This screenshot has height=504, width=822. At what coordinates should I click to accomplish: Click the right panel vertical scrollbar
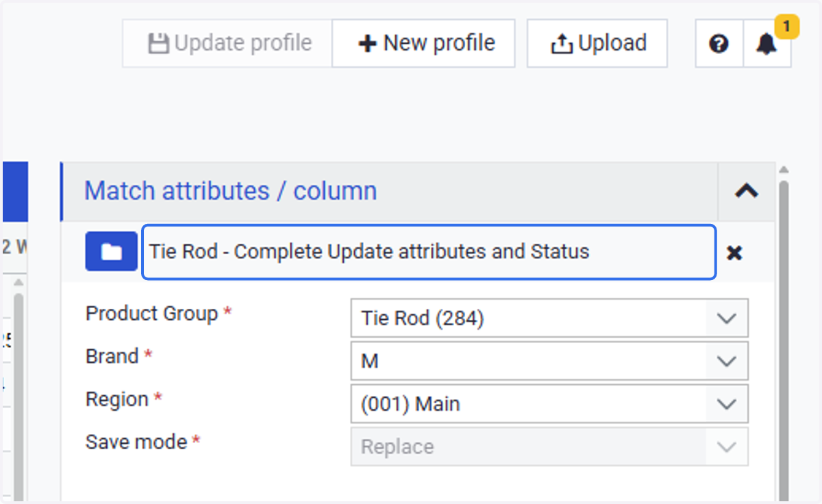pyautogui.click(x=784, y=340)
